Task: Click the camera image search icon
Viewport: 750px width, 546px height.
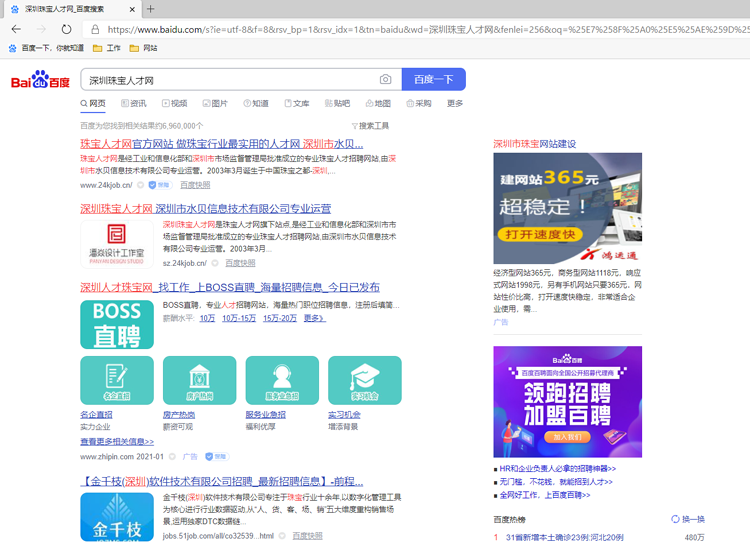Action: tap(386, 79)
